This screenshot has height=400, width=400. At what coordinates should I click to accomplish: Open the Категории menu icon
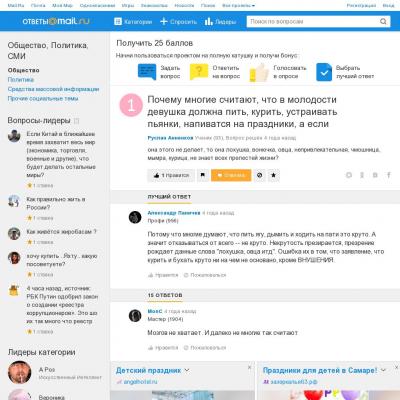pos(118,22)
